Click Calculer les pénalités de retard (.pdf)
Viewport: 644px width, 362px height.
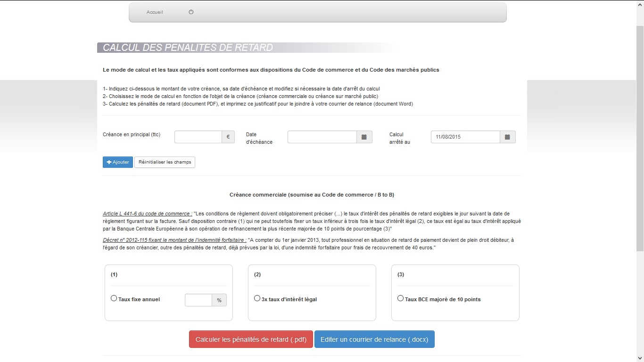point(251,339)
